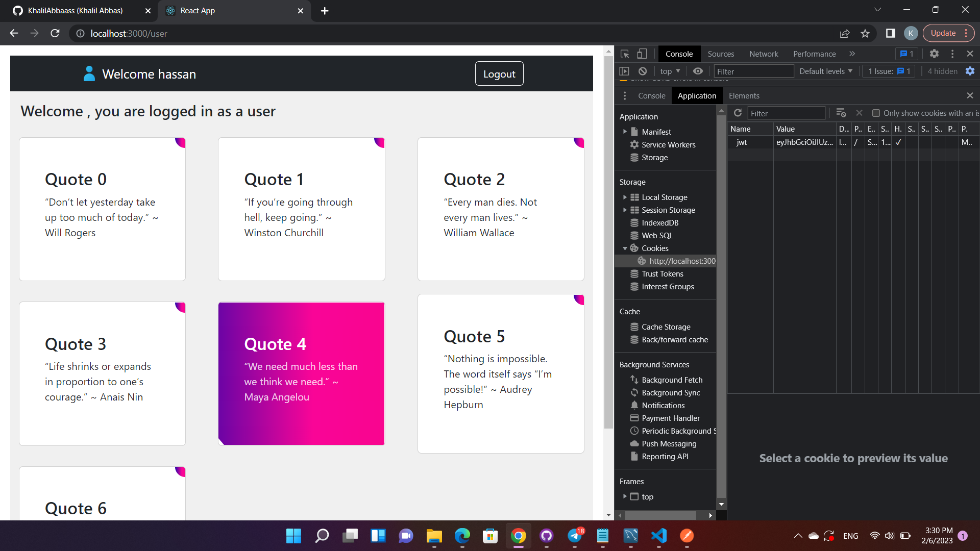Click the Logout button
Screen dimensions: 980x551
pyautogui.click(x=499, y=74)
